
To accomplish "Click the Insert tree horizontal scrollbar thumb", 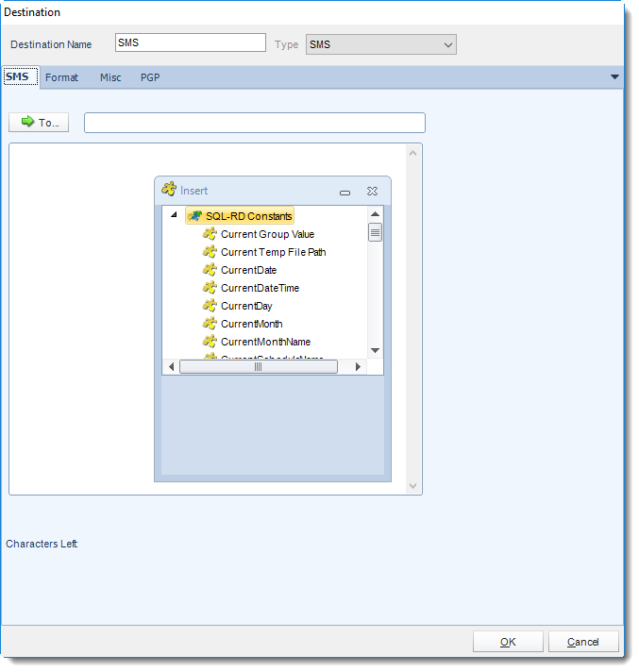I will [259, 367].
